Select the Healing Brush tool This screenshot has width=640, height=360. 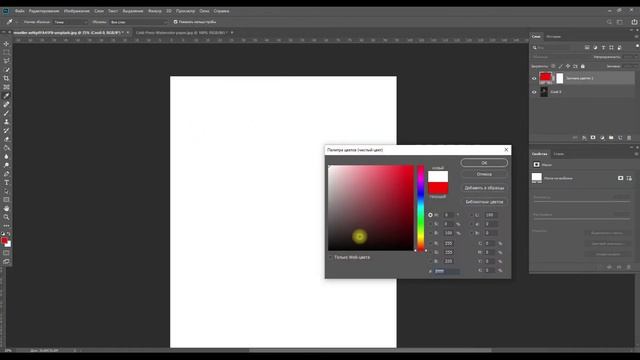pos(6,104)
